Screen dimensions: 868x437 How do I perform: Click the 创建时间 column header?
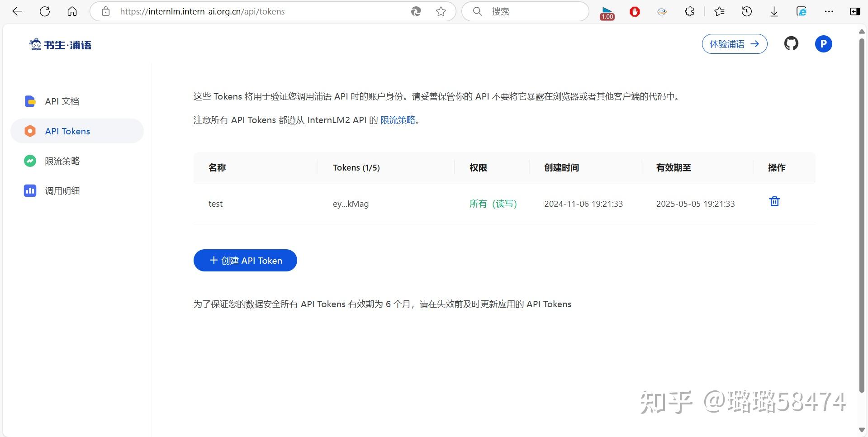click(x=561, y=168)
